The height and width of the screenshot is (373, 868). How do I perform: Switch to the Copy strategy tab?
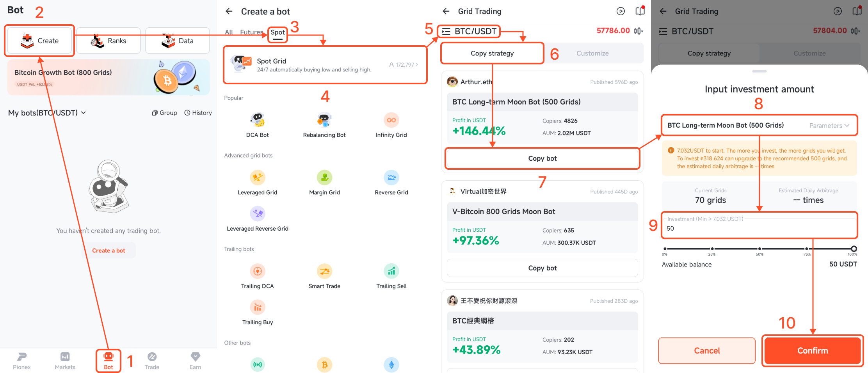pyautogui.click(x=492, y=53)
